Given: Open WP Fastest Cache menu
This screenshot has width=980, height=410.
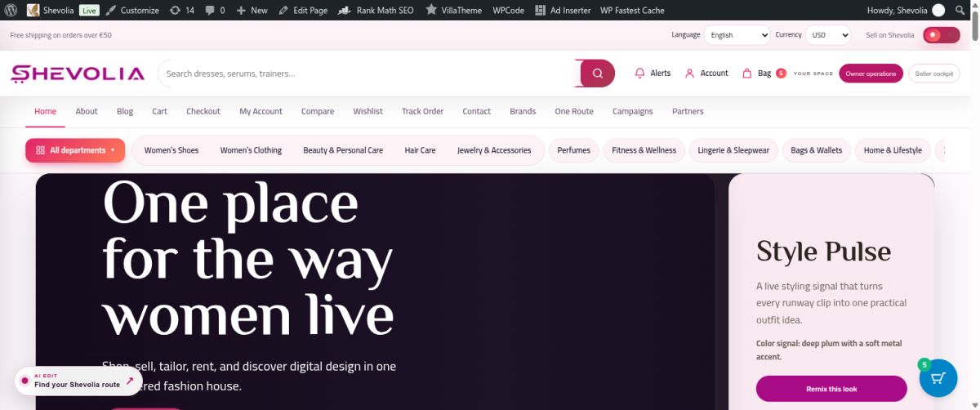Looking at the screenshot, I should [632, 10].
